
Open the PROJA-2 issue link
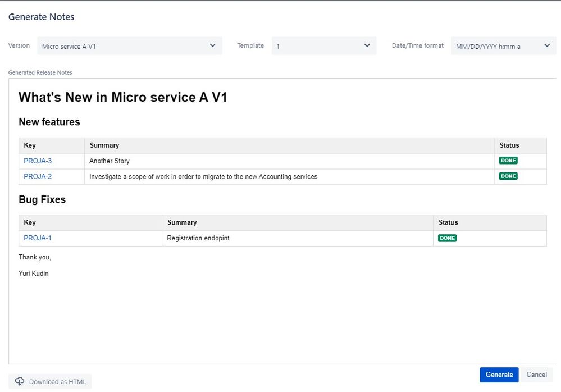38,176
